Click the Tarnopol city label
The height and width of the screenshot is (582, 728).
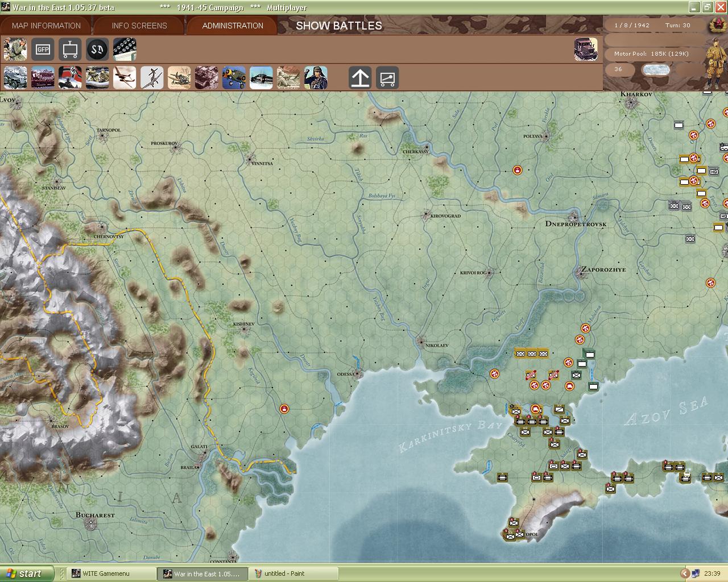[109, 130]
